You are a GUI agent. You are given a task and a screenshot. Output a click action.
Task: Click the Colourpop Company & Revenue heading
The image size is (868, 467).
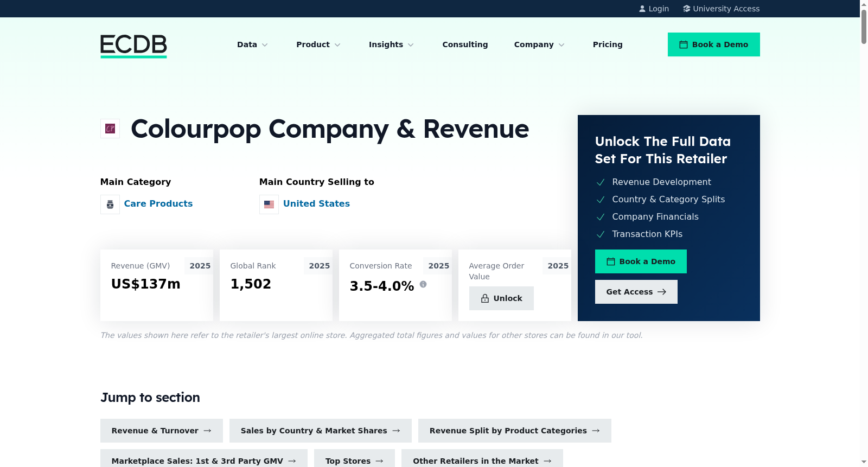click(330, 129)
